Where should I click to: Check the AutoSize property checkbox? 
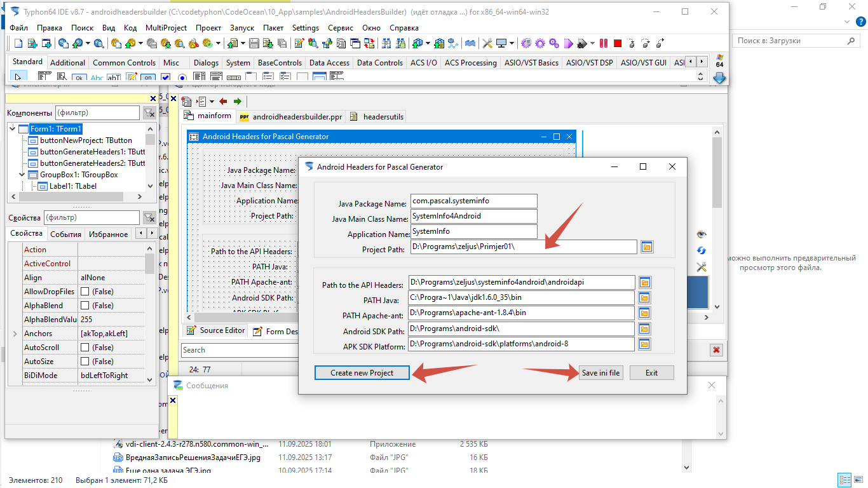[x=85, y=362]
